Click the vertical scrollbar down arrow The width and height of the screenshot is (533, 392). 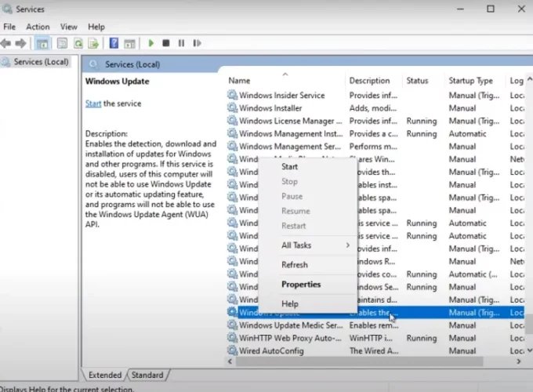pos(529,350)
